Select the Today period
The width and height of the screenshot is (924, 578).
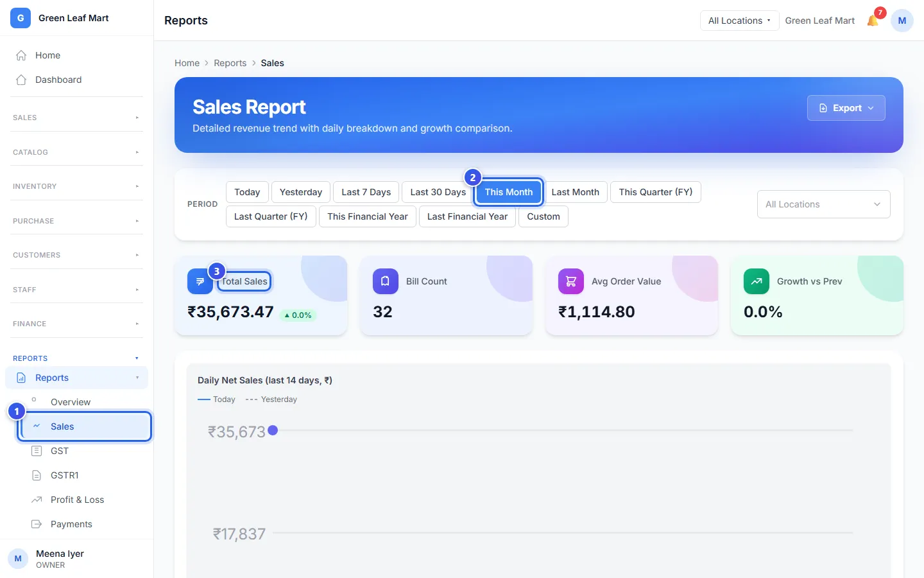(x=247, y=192)
